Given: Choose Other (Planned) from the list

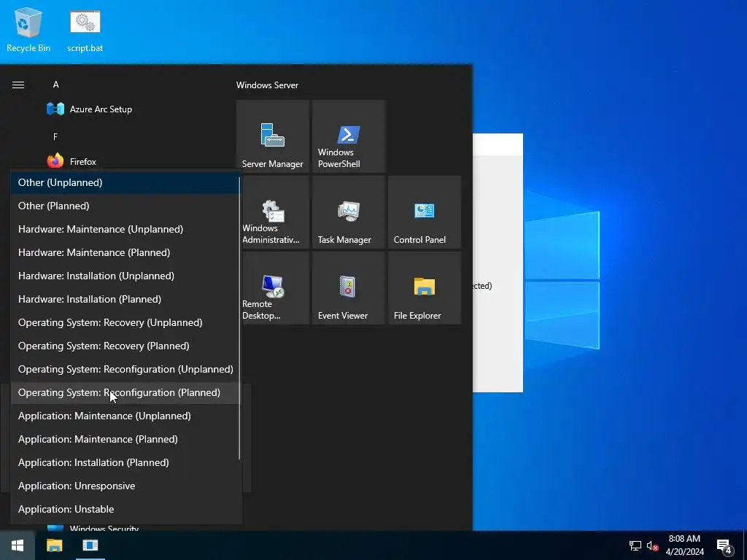Looking at the screenshot, I should pyautogui.click(x=125, y=206).
